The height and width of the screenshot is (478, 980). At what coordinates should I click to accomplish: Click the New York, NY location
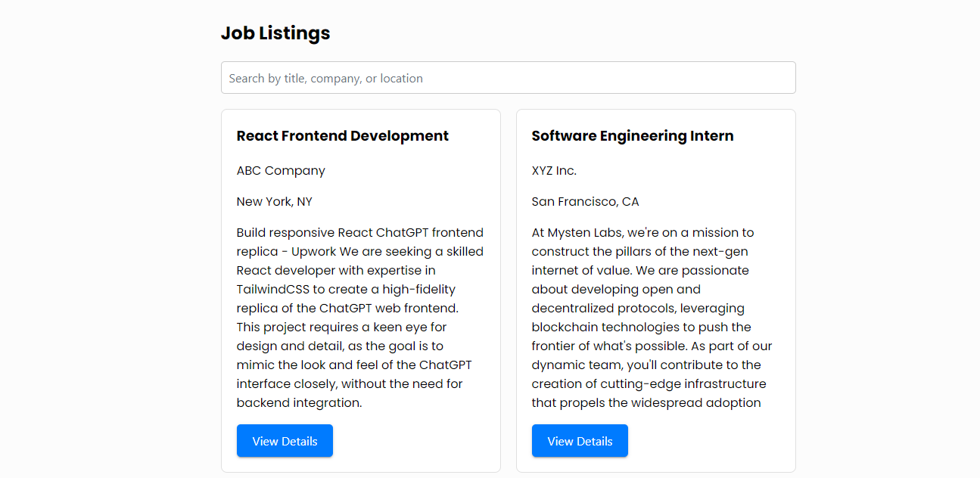tap(274, 202)
